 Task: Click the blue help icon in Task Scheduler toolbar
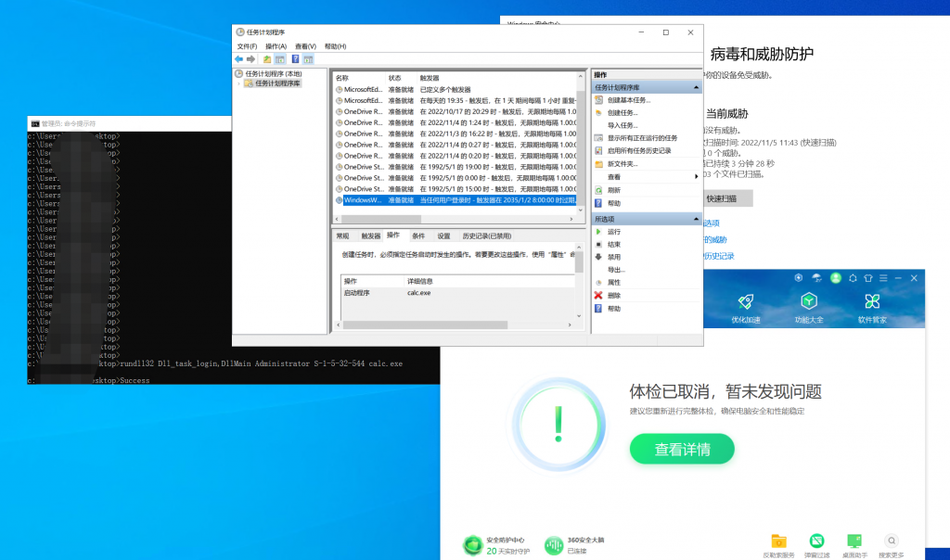click(x=295, y=59)
